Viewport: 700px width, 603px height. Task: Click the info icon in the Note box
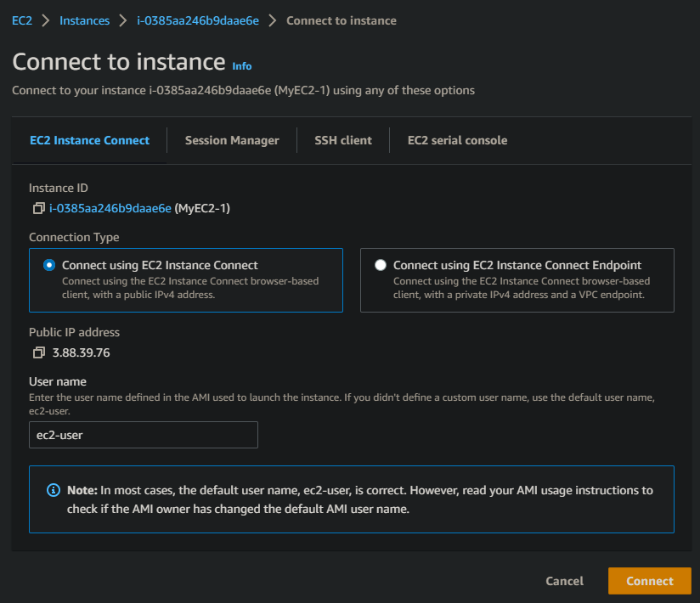click(x=54, y=490)
